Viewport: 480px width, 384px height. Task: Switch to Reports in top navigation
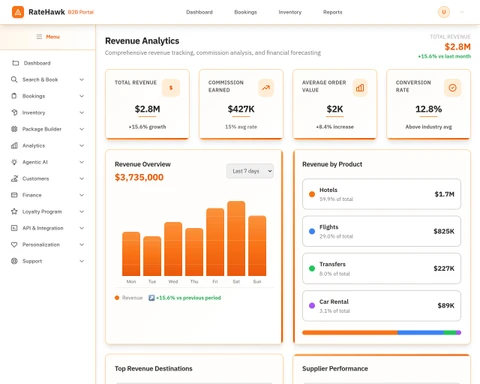(333, 12)
